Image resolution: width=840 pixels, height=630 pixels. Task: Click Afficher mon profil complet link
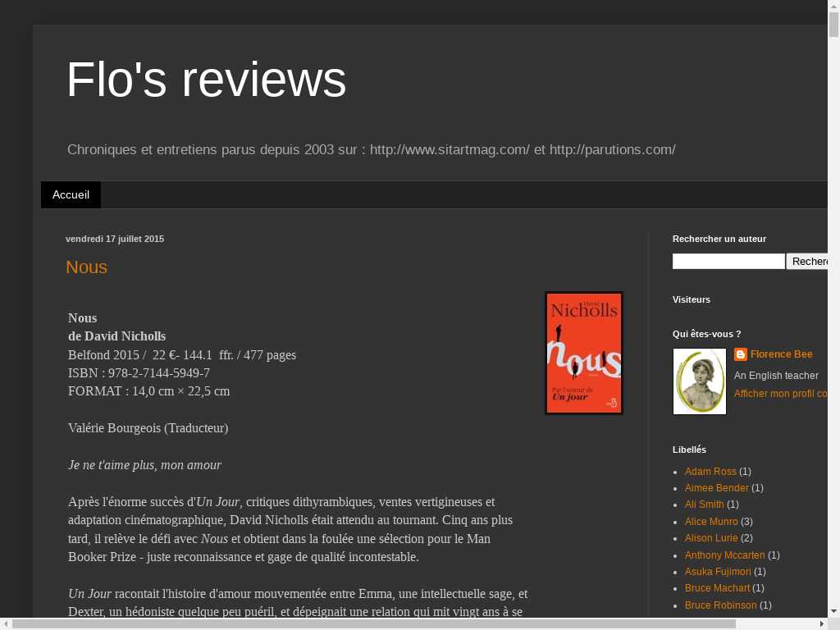click(x=780, y=394)
